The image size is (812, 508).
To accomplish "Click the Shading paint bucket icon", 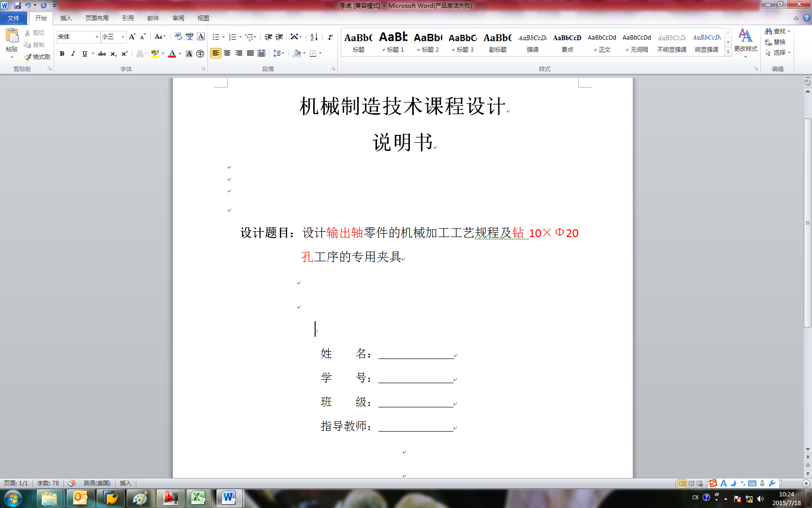I will pos(297,53).
